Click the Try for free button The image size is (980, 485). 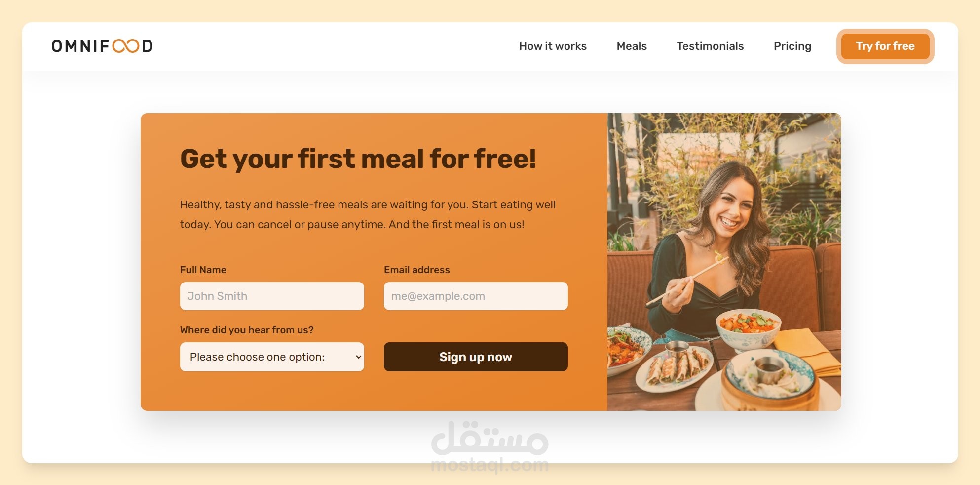885,46
